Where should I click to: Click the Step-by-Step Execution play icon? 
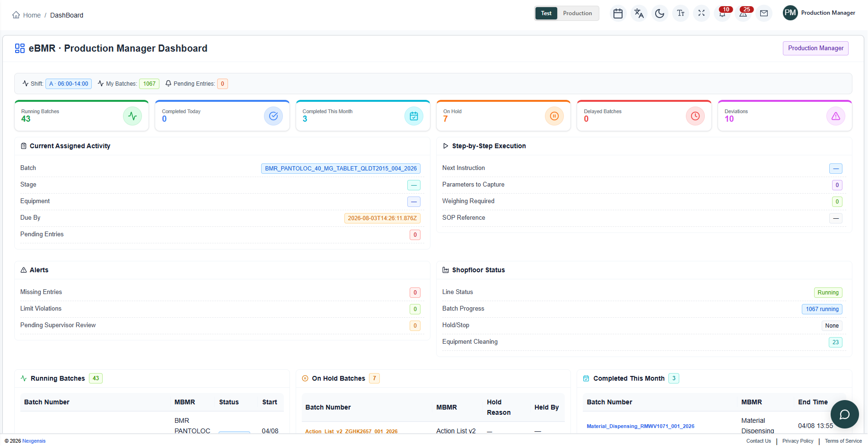(x=446, y=146)
